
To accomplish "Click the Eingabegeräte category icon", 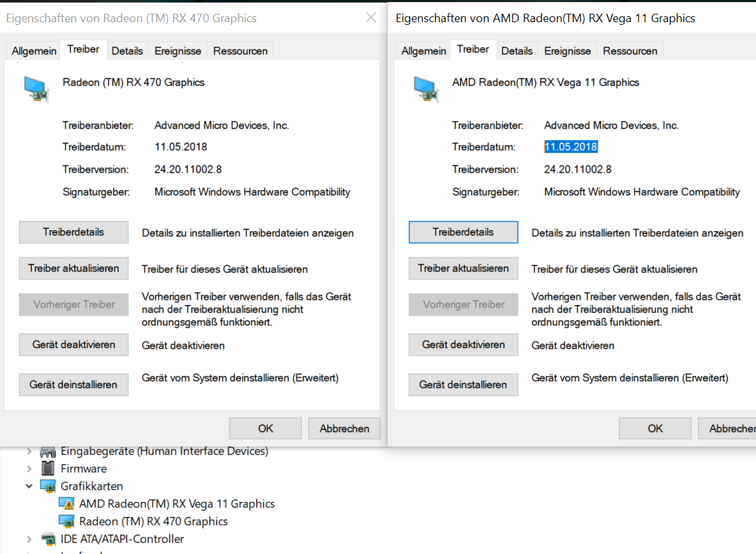I will 48,452.
